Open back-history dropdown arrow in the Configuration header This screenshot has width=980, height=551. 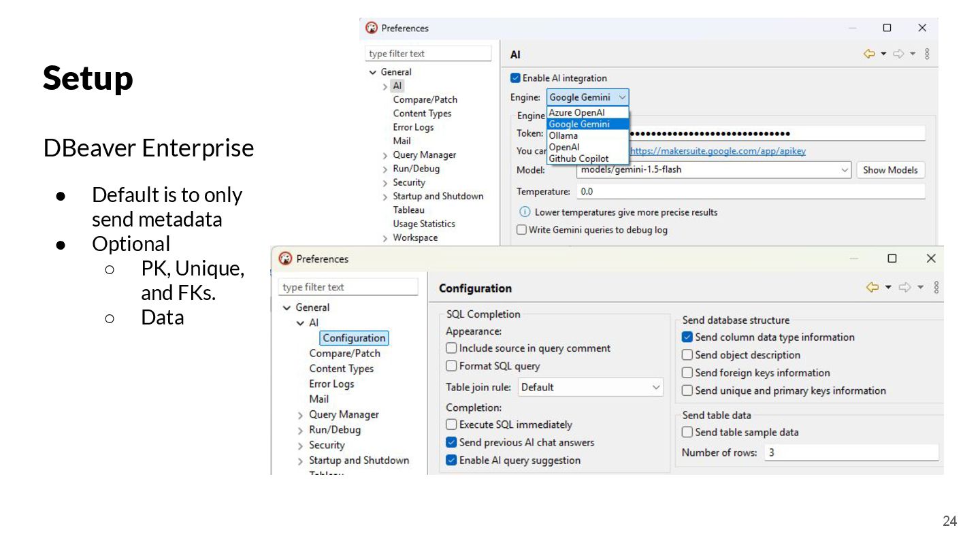click(x=888, y=288)
